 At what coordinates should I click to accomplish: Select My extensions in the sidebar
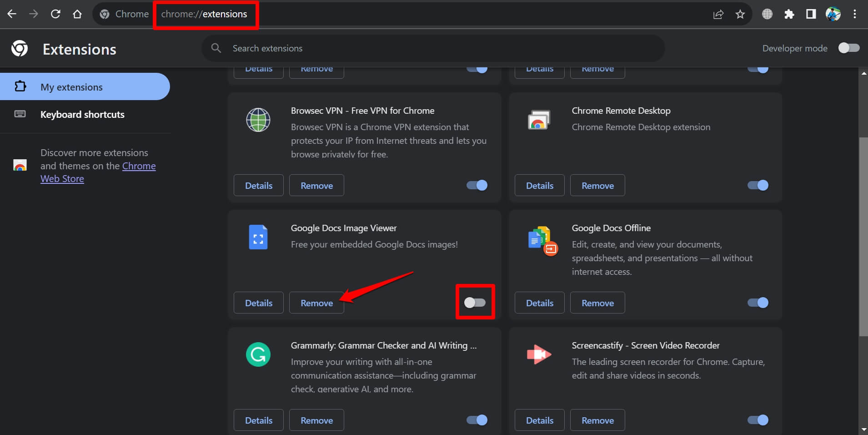71,86
